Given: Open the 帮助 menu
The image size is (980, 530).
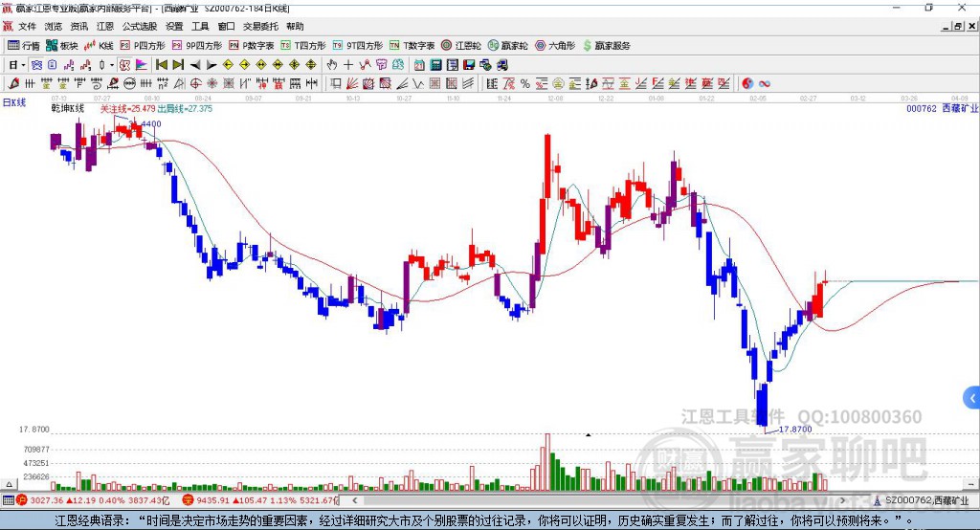Looking at the screenshot, I should point(295,26).
